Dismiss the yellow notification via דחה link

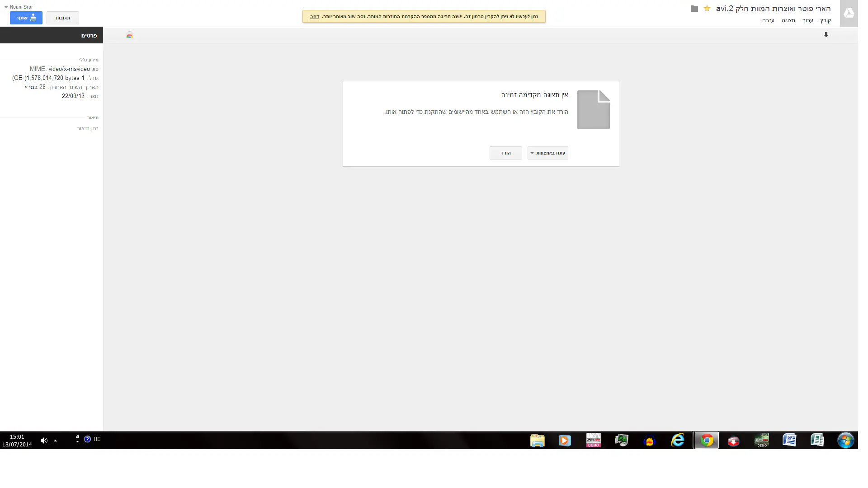coord(315,16)
